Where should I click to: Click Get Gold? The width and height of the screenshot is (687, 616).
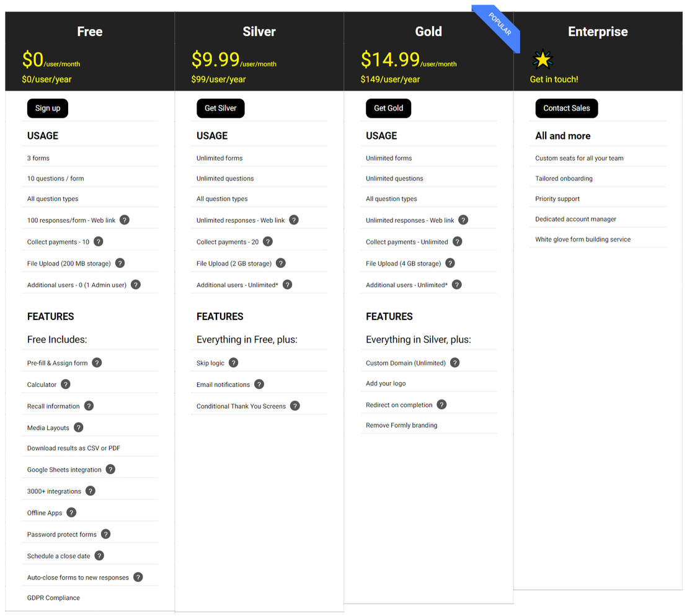(x=388, y=108)
